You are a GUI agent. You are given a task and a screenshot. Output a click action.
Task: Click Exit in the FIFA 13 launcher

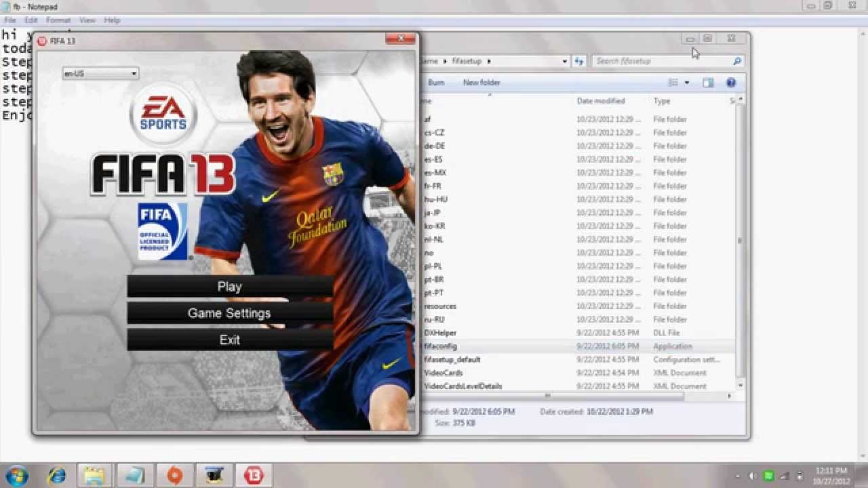pos(230,340)
